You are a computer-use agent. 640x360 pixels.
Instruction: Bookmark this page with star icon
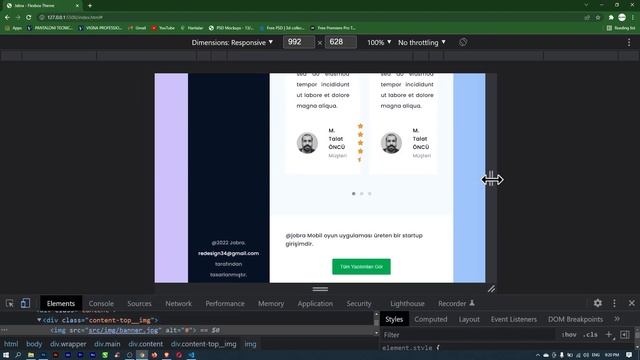coord(598,18)
